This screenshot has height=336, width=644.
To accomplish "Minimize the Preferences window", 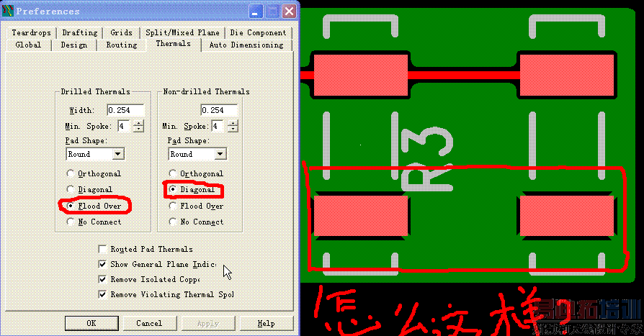I will [256, 11].
